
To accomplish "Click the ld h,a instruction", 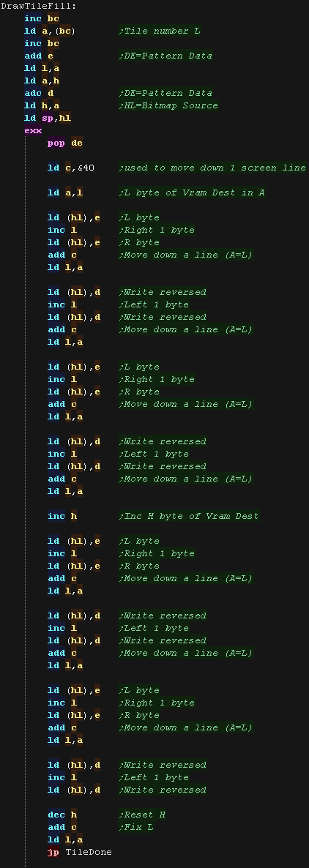I will pos(42,105).
